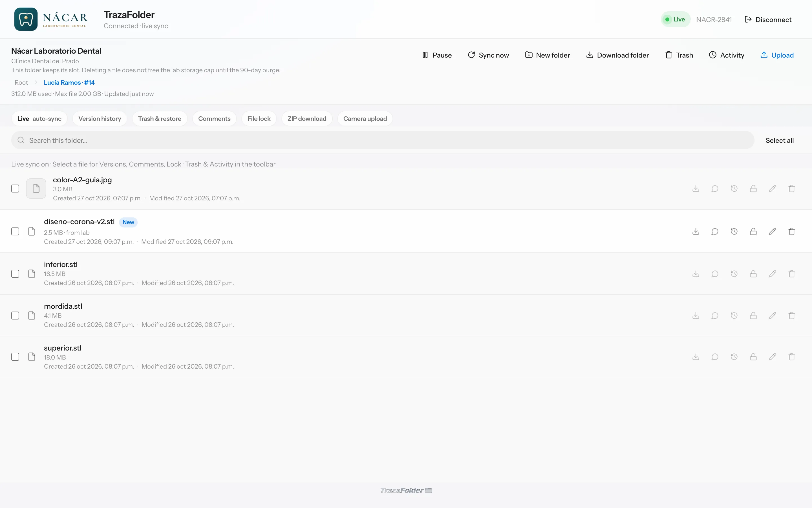Click Download folder in the toolbar
The width and height of the screenshot is (812, 508).
click(617, 55)
